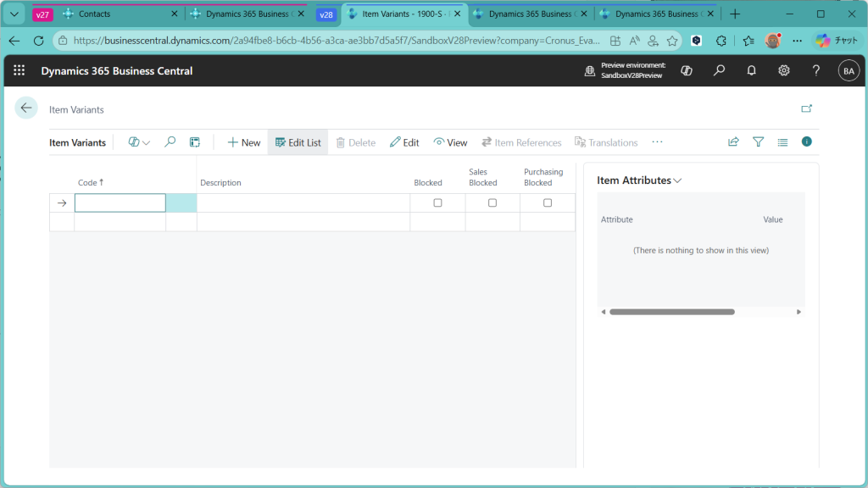868x488 pixels.
Task: Click the Edit List action
Action: point(298,142)
